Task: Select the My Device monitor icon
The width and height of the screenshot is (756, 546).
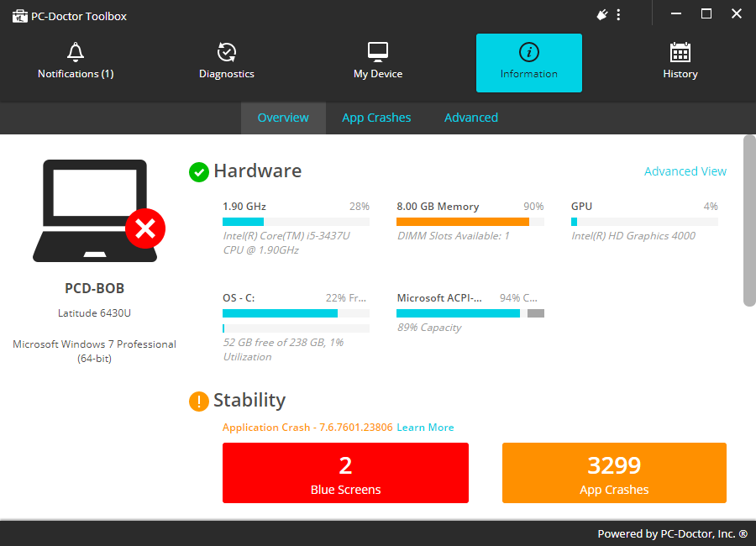Action: [x=378, y=52]
